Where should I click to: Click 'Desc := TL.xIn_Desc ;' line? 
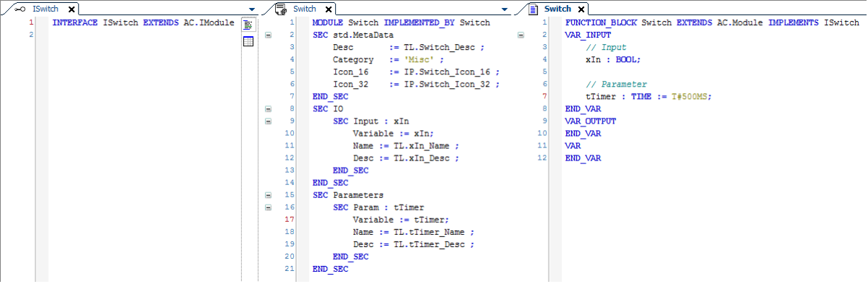(x=406, y=158)
